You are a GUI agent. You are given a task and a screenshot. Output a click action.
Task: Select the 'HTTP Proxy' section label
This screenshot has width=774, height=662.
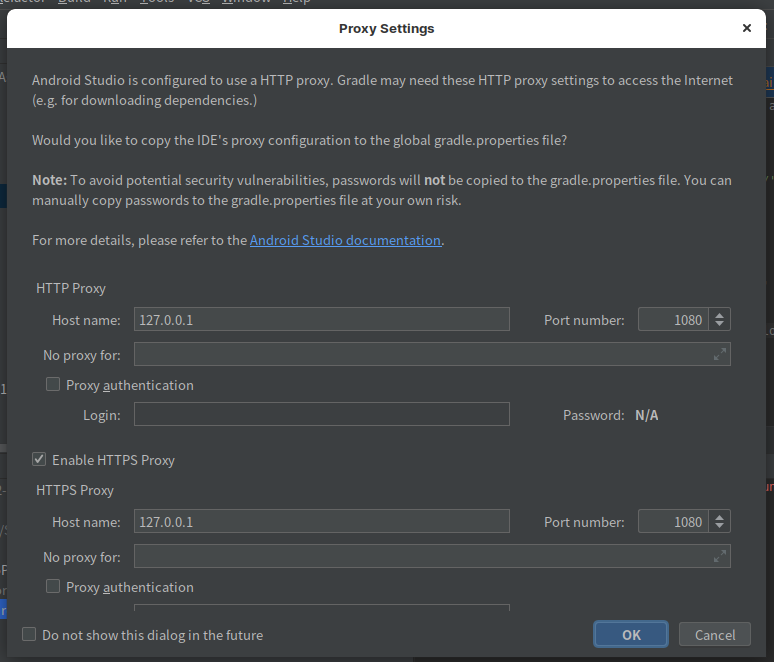point(71,288)
